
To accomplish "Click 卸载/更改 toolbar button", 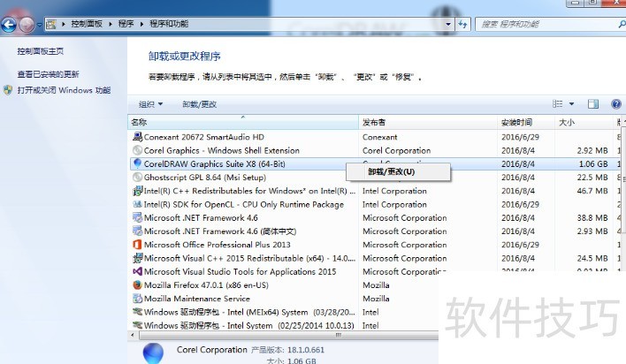I will [x=199, y=104].
